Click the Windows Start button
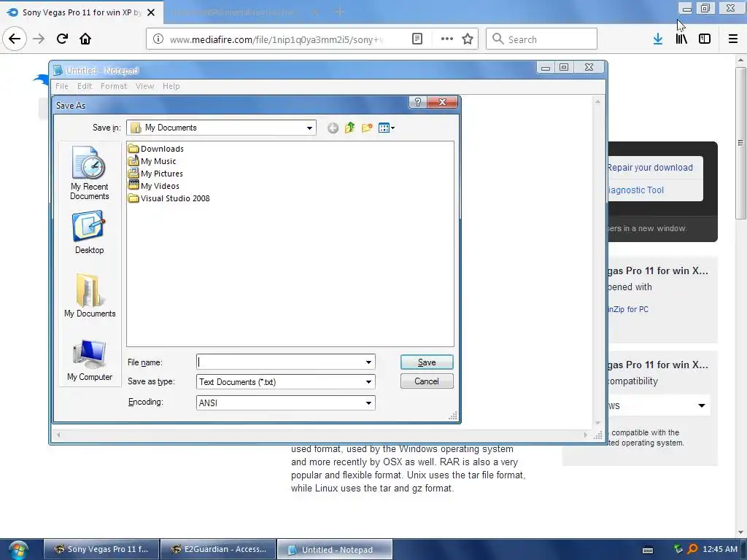This screenshot has height=560, width=747. coord(18,550)
